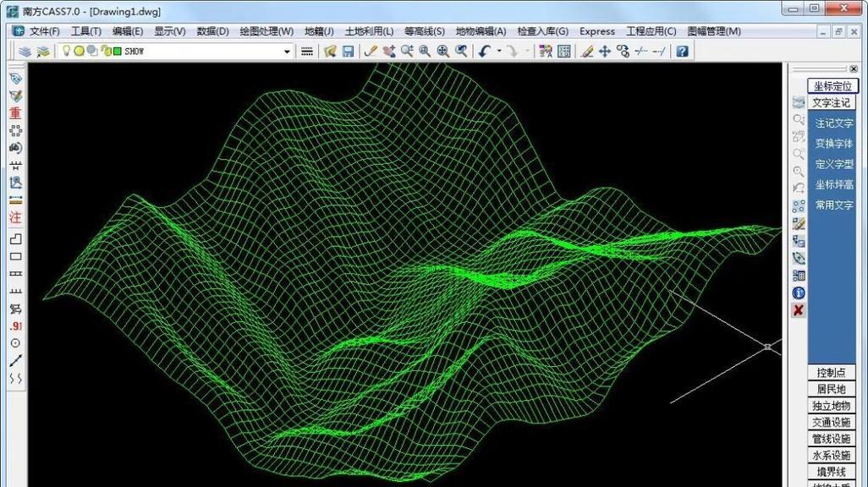Open the 文件(F) menu
The width and height of the screenshot is (868, 487).
(x=44, y=31)
